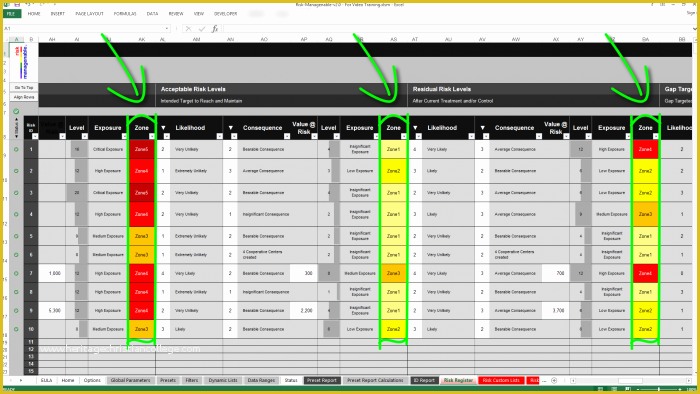Screen dimensions: 700x394
Task: Click the green checkmark status icon above the Status column
Action: (16, 111)
